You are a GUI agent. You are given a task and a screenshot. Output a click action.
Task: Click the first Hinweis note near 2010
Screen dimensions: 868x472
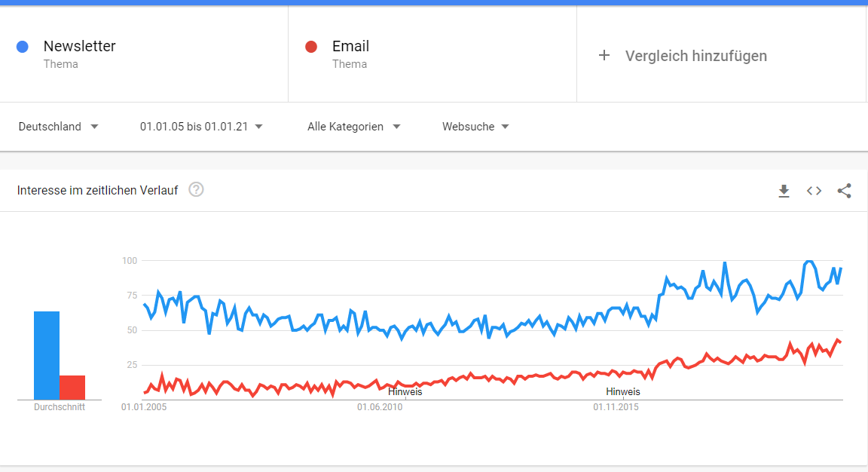click(405, 391)
